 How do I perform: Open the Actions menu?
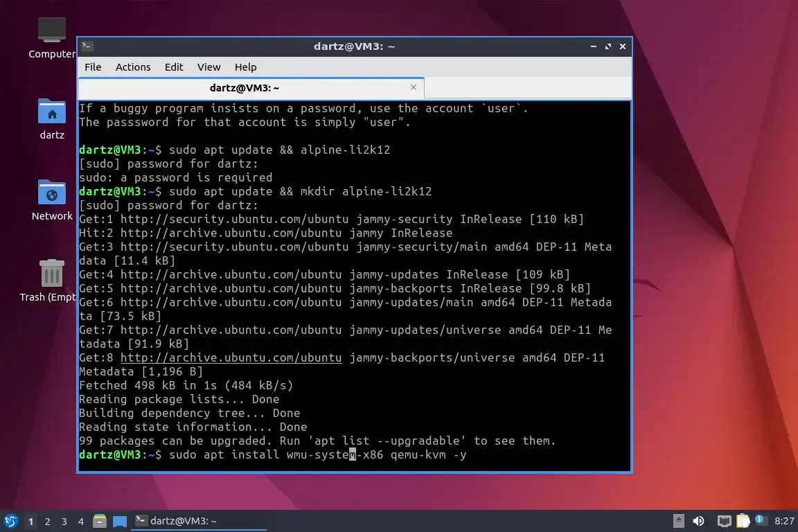(133, 67)
